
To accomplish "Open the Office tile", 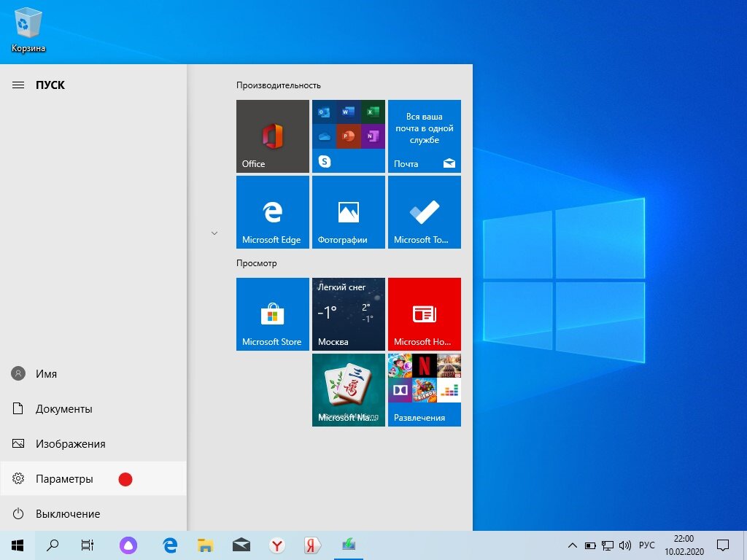I will pyautogui.click(x=273, y=136).
